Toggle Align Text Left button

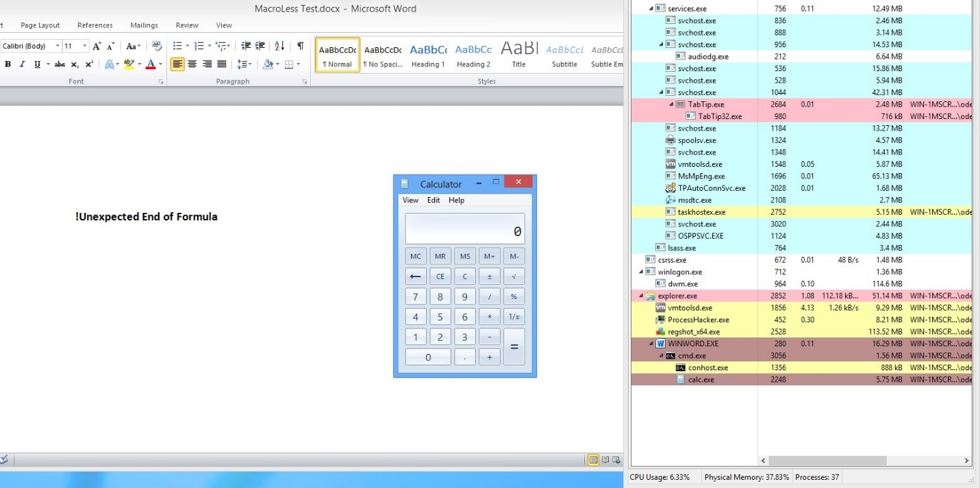click(177, 64)
